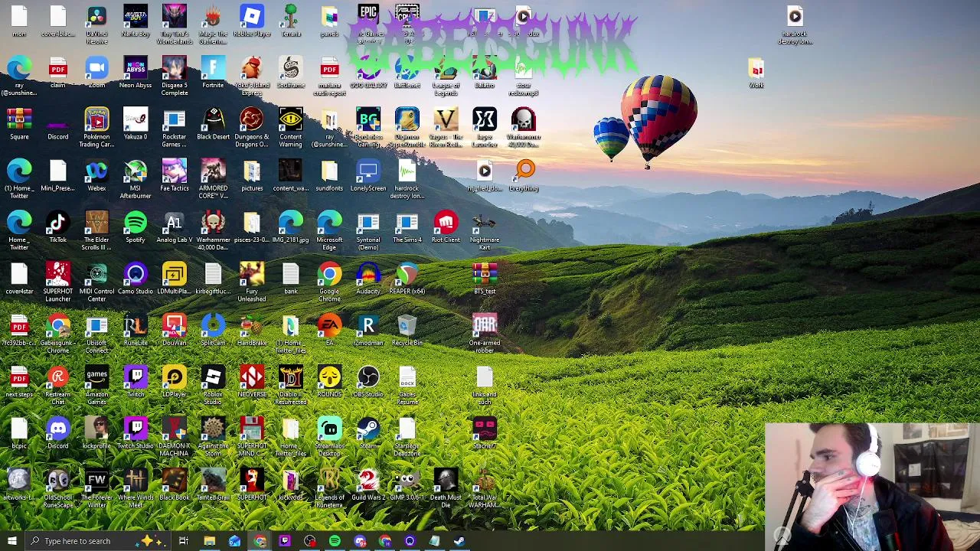
Task: Select the Restream Chat icon
Action: [x=58, y=386]
